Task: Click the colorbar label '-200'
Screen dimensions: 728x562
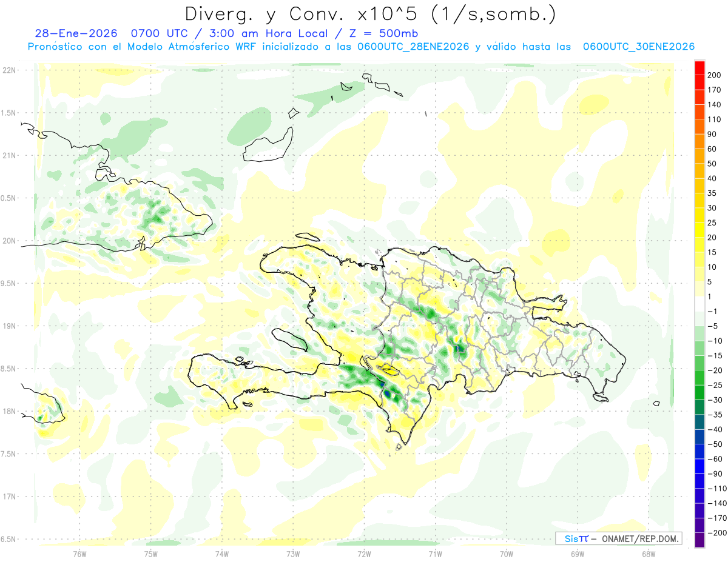Action: pos(717,533)
